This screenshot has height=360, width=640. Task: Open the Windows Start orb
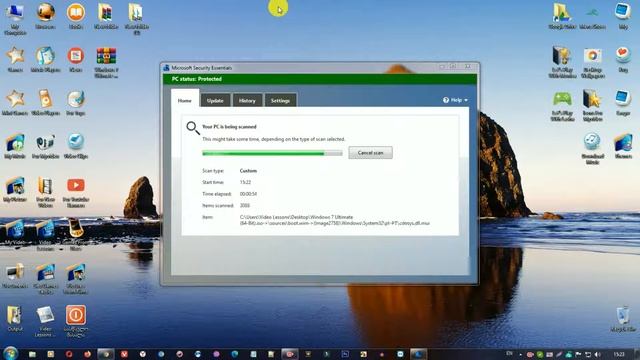tap(10, 353)
